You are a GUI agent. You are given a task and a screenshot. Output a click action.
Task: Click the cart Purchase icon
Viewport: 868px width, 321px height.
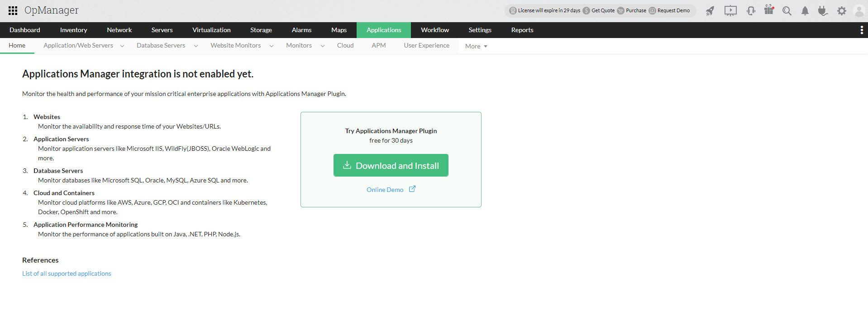[621, 10]
